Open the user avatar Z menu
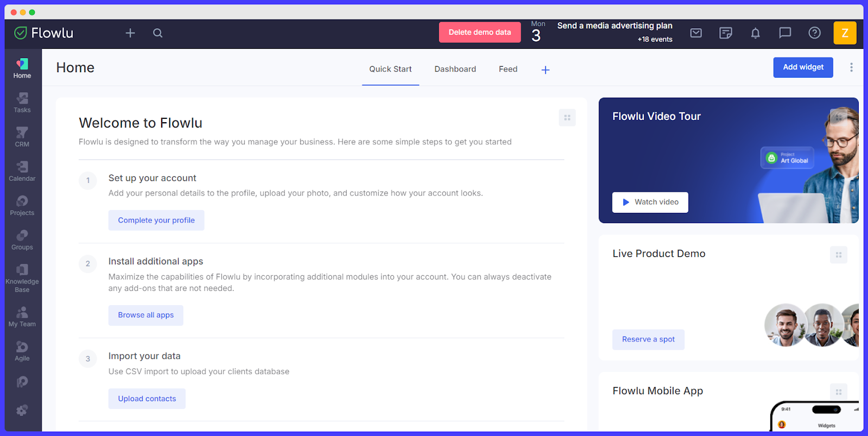 (845, 33)
